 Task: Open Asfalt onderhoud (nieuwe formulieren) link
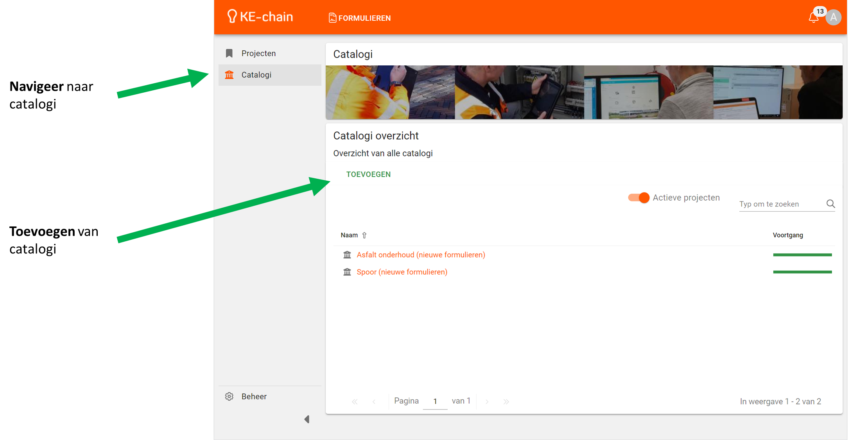click(x=421, y=255)
